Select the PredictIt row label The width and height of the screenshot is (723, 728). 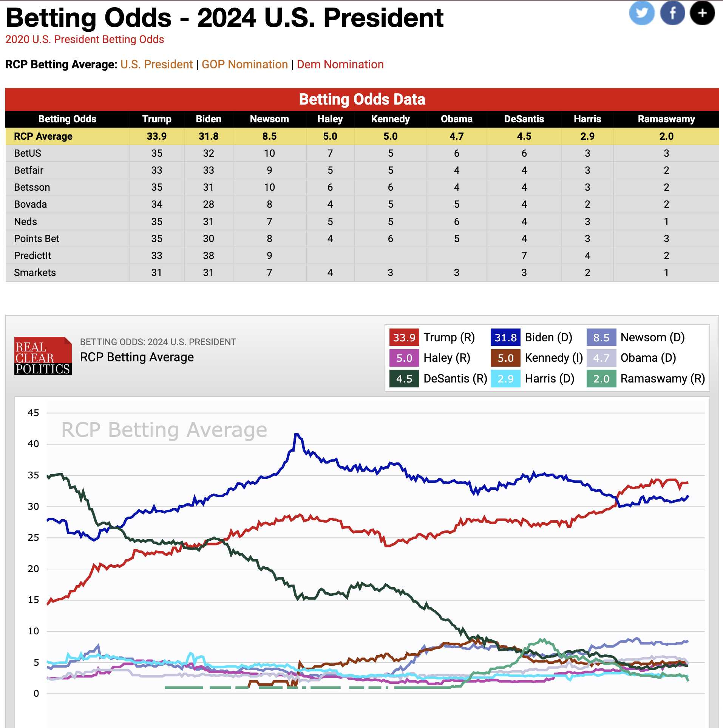pyautogui.click(x=32, y=256)
